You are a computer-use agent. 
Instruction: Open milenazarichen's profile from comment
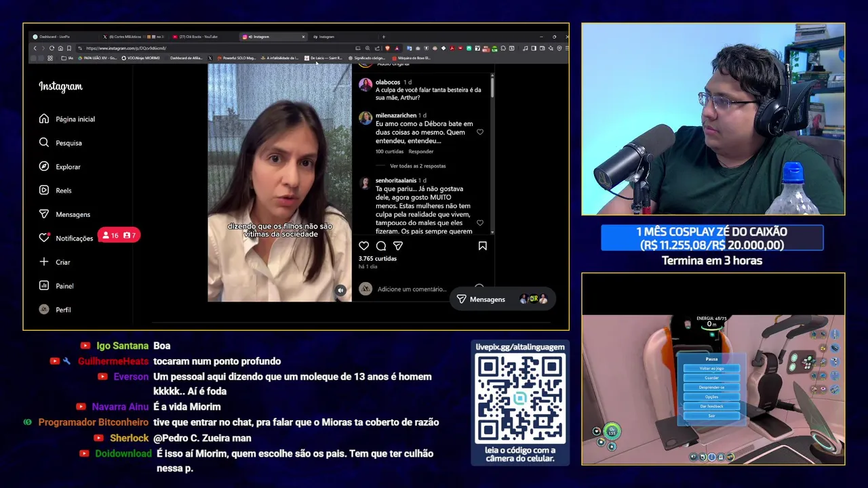pyautogui.click(x=396, y=115)
